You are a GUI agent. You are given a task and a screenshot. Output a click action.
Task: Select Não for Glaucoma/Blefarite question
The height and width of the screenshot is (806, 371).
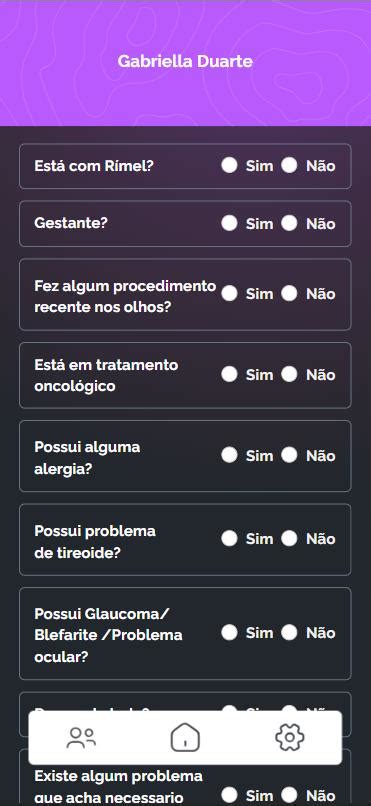coord(289,633)
